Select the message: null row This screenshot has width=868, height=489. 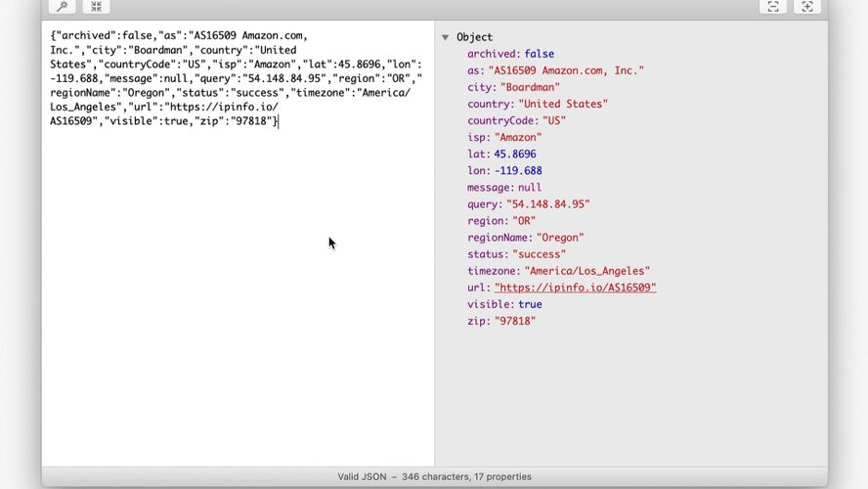pos(504,187)
